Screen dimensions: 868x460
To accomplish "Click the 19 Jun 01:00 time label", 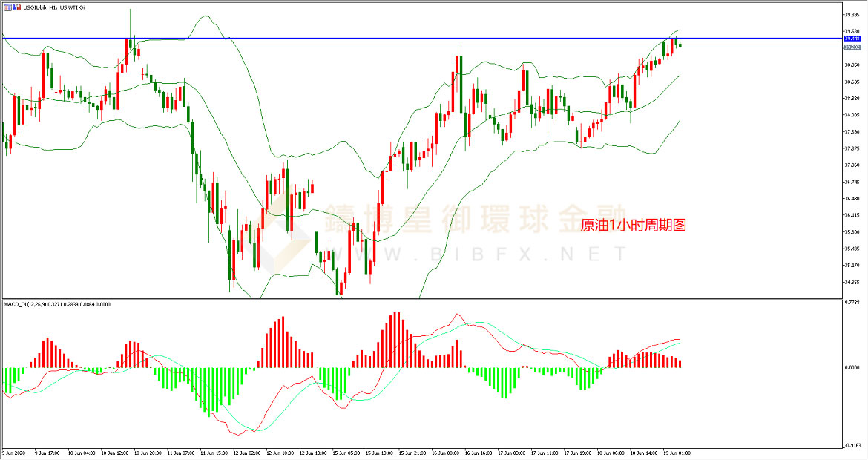I will [677, 453].
